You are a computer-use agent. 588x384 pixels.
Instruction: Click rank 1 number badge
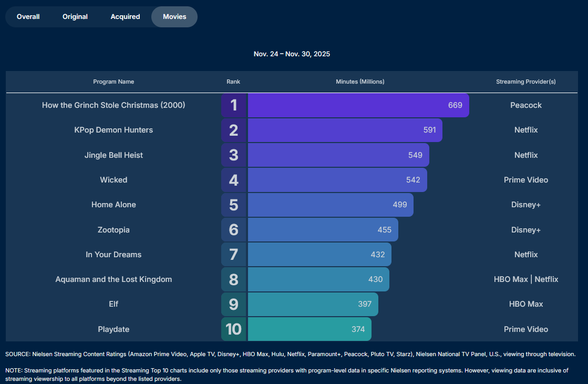(x=234, y=105)
